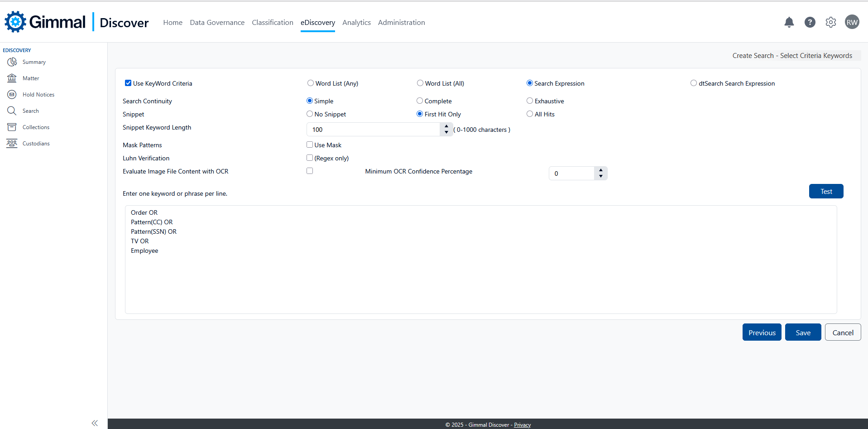Open the Analytics navigation tab

click(x=356, y=23)
